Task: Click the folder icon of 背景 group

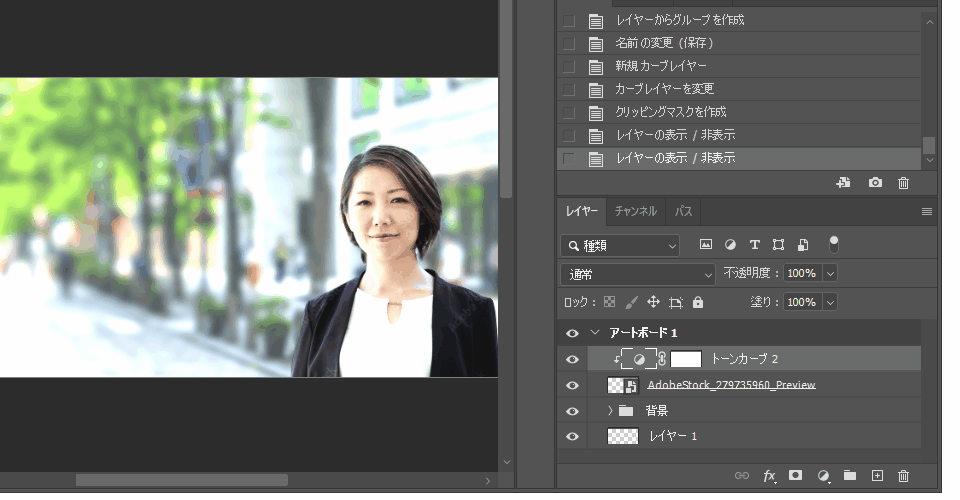Action: [x=626, y=410]
